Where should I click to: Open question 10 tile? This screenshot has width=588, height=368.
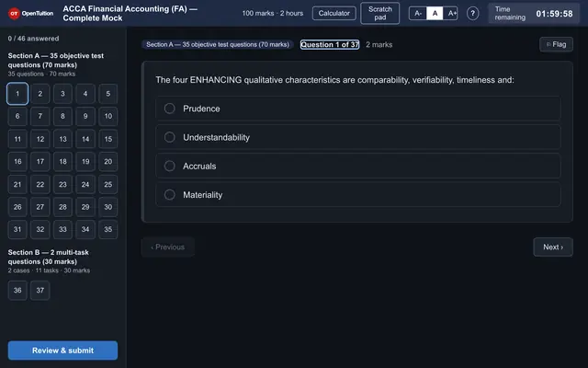108,116
